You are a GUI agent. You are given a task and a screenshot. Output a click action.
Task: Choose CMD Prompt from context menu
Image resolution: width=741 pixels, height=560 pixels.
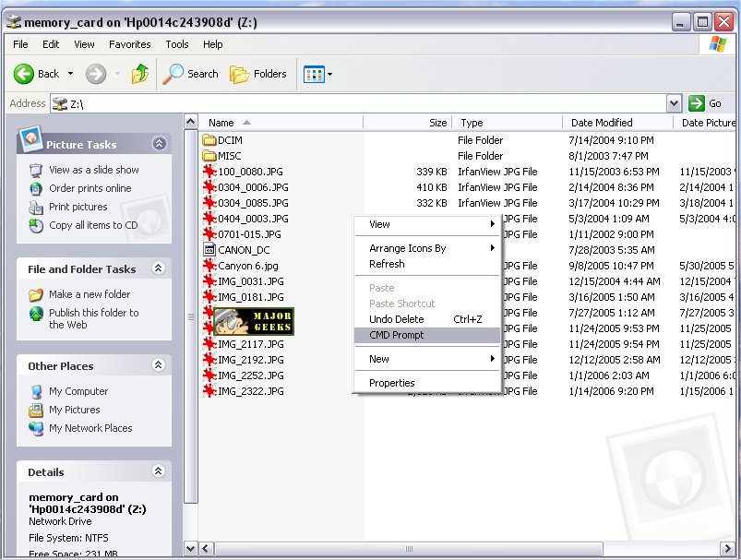tap(397, 335)
